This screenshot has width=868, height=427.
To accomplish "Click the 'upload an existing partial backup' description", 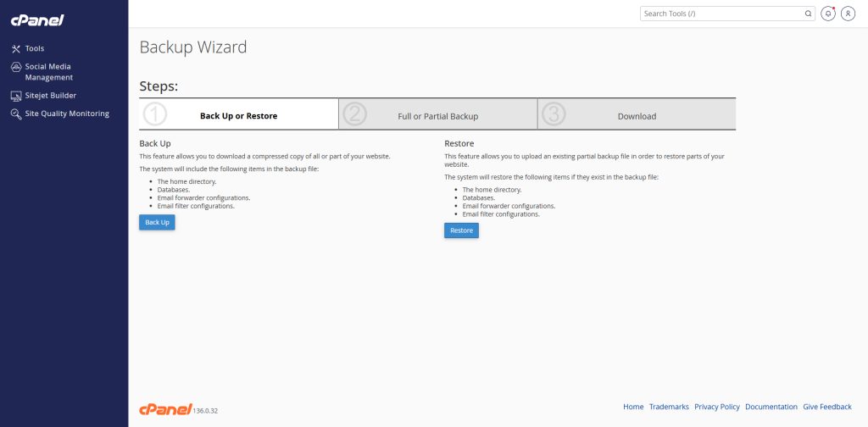I will coord(584,160).
